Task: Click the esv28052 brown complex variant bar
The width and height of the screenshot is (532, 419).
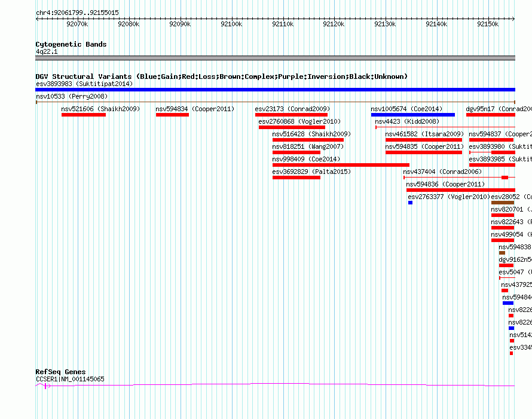Action: point(503,203)
